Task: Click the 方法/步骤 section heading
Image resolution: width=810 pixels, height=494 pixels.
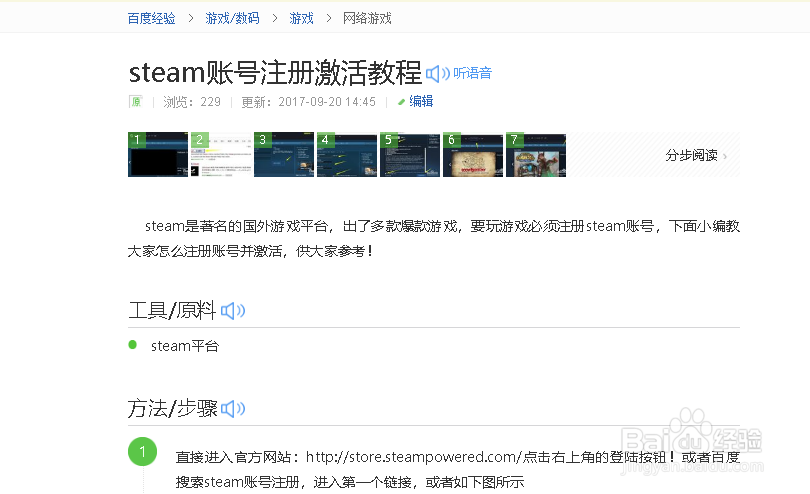Action: 173,409
